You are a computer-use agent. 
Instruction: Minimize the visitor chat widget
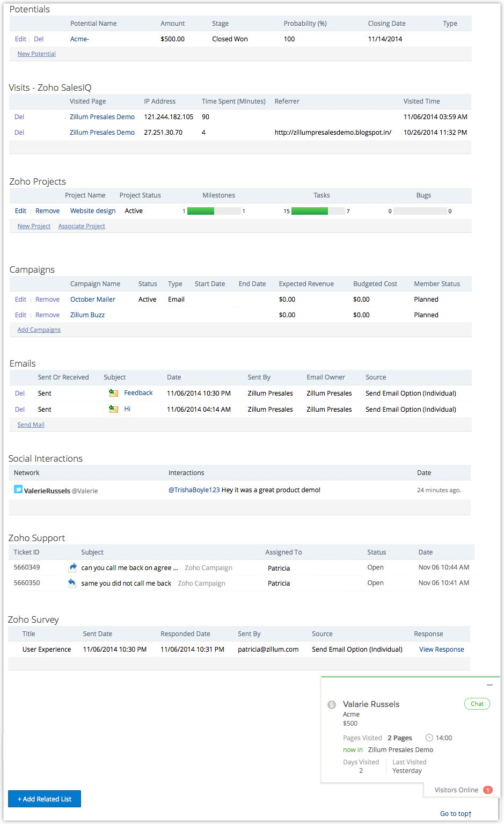click(490, 685)
